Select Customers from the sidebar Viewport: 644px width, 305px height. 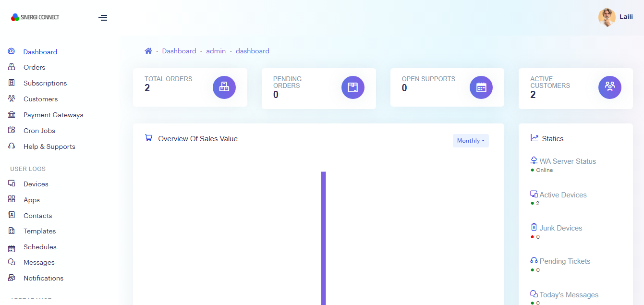click(40, 99)
